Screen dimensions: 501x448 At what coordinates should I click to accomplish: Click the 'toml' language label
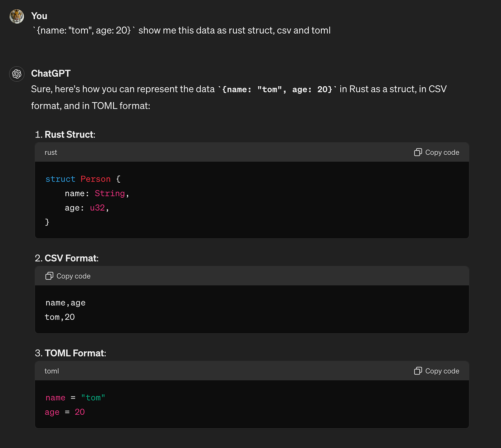coord(52,371)
